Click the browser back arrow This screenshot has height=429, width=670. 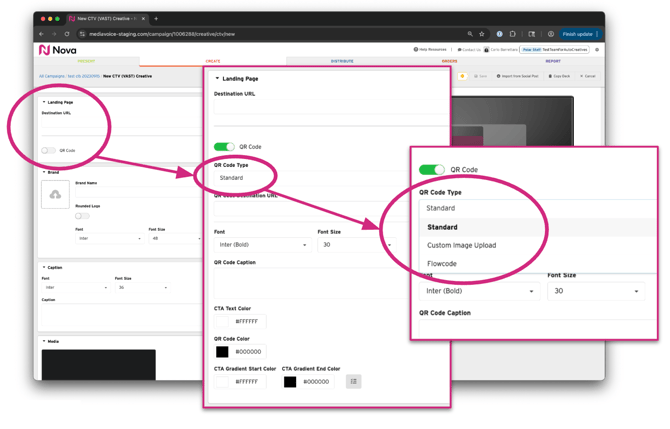click(42, 34)
